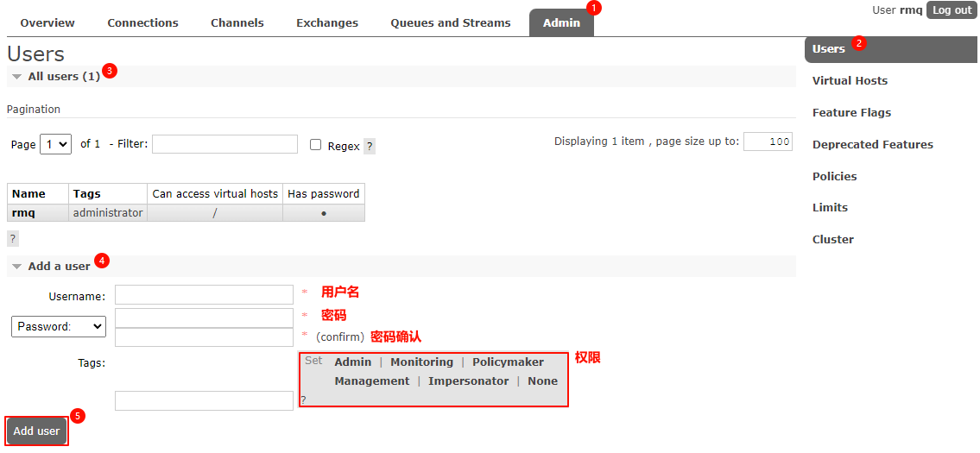This screenshot has height=453, width=980.
Task: Open the Password type dropdown
Action: (59, 326)
